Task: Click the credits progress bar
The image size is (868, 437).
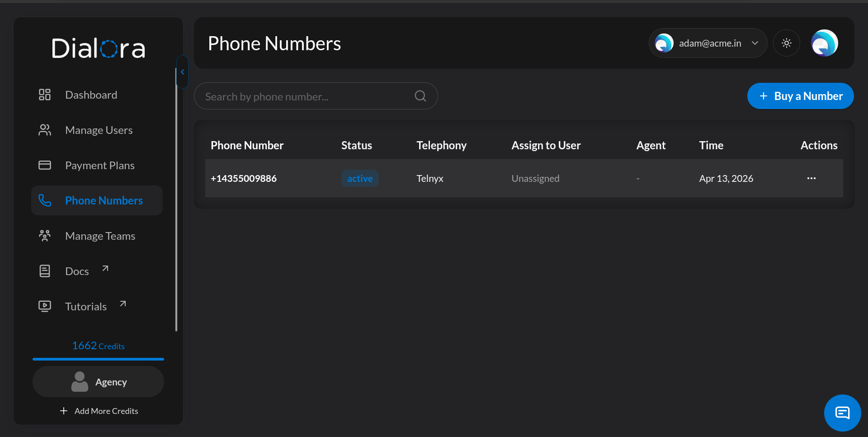Action: point(98,359)
